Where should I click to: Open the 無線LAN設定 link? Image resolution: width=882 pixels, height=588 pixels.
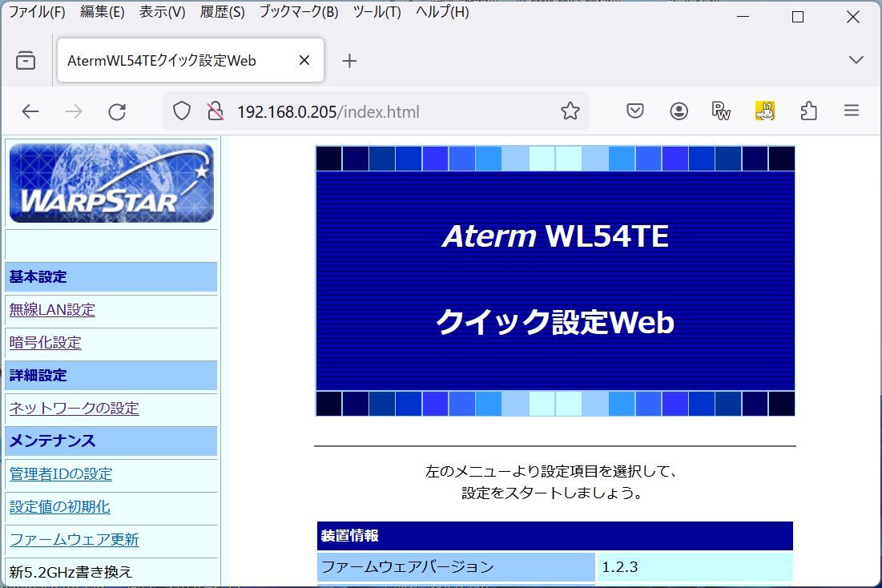point(52,309)
